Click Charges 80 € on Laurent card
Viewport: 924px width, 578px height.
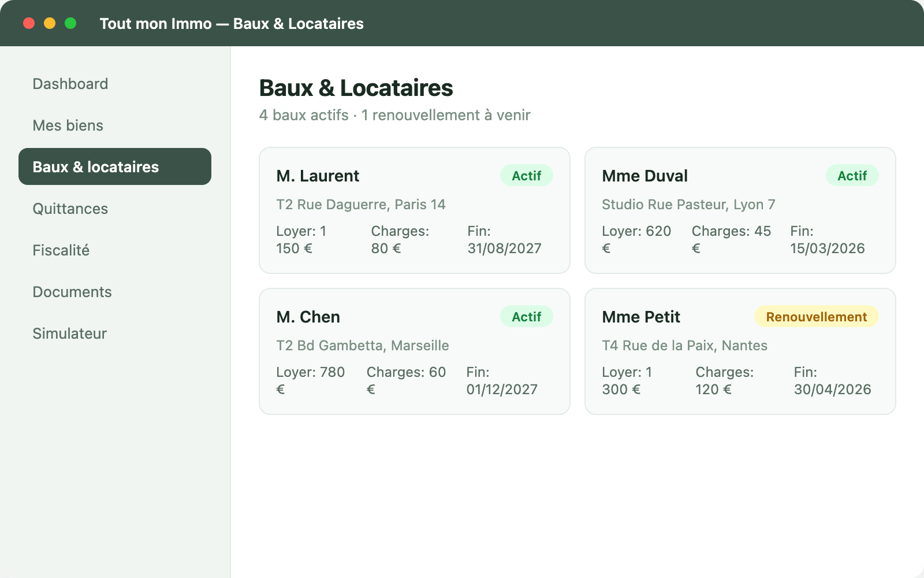[x=400, y=240]
